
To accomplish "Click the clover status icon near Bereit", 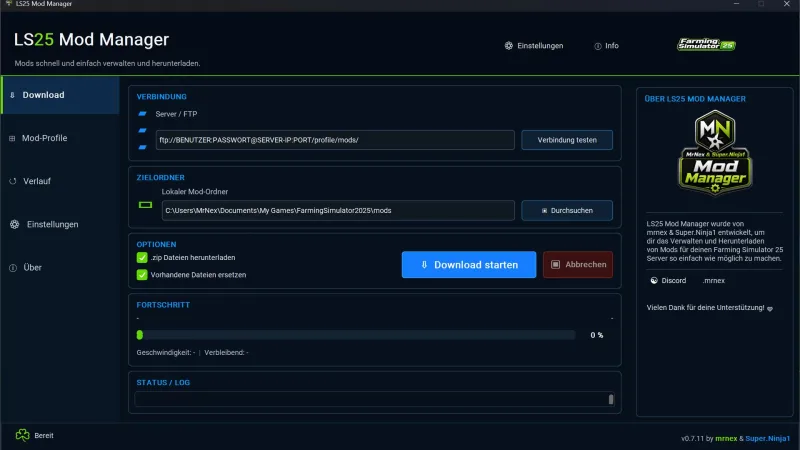I will pyautogui.click(x=22, y=435).
